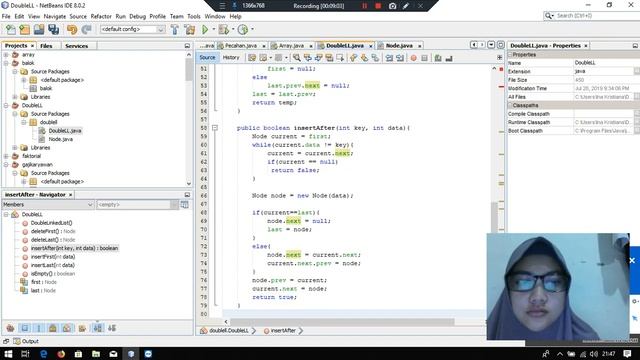
Task: Collapse insertAfter method code fold
Action: (215, 128)
